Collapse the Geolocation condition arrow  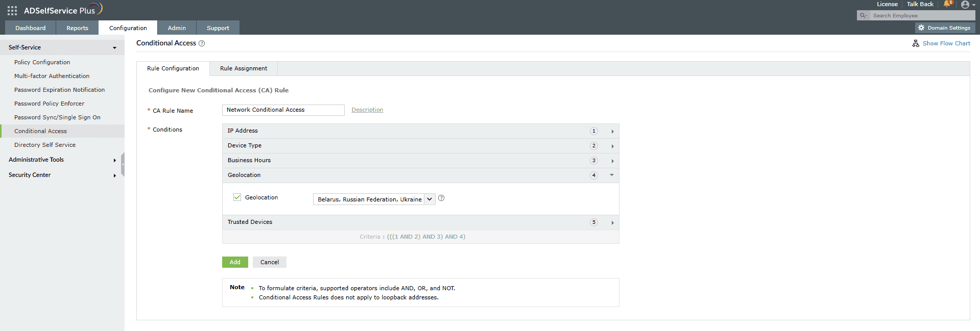tap(612, 175)
